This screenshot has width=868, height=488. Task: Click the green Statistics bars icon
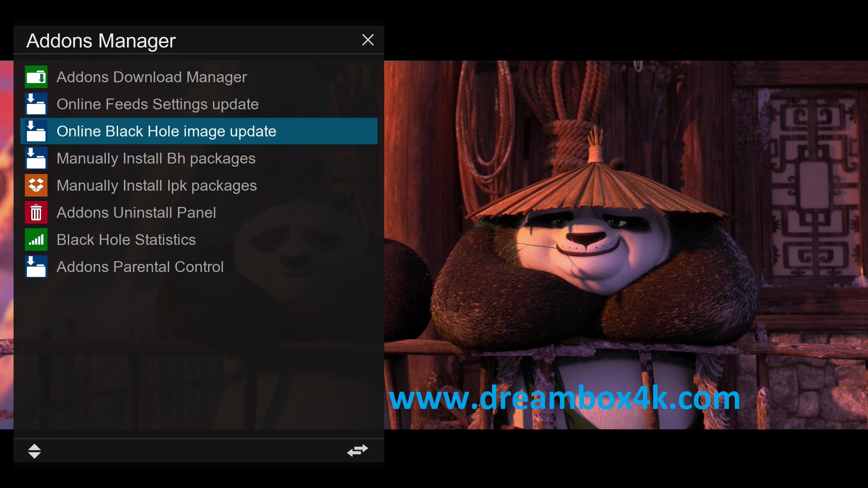(x=36, y=239)
